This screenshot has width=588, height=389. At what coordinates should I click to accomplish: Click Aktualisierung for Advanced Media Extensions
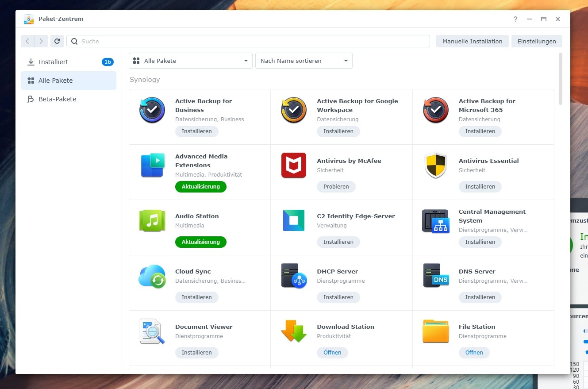point(200,186)
